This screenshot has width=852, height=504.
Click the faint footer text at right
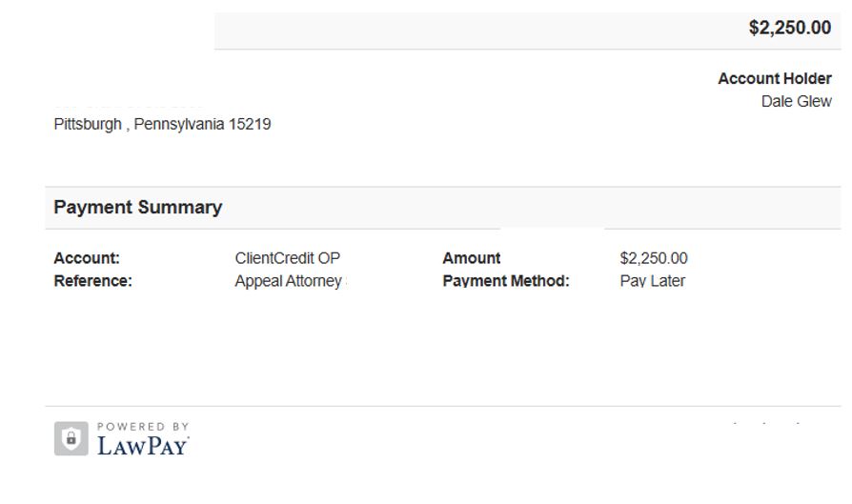tap(766, 422)
